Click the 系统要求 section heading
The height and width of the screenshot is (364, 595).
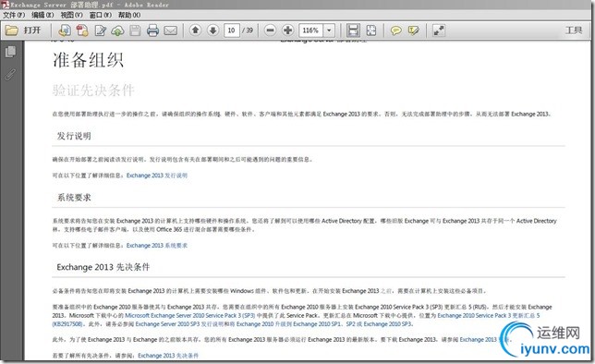74,198
